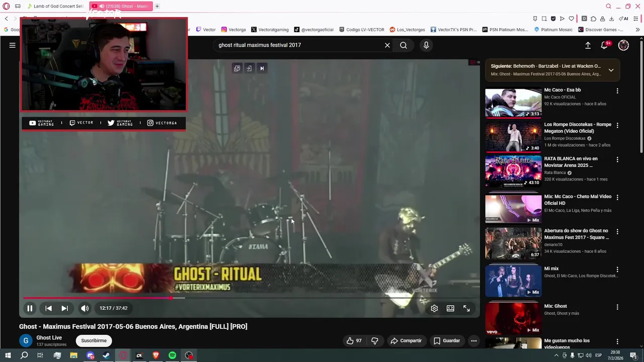The image size is (644, 362).
Task: Open YouTube account avatar menu
Action: [x=623, y=45]
